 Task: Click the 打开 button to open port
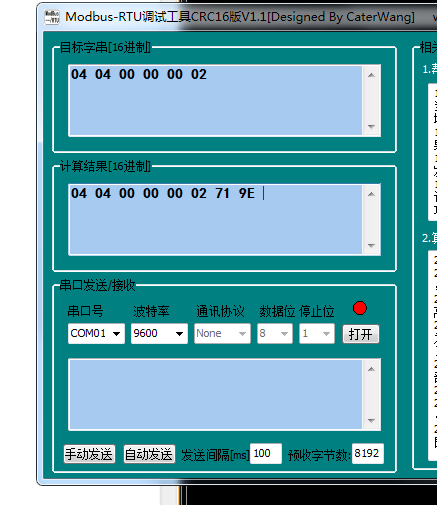point(361,334)
